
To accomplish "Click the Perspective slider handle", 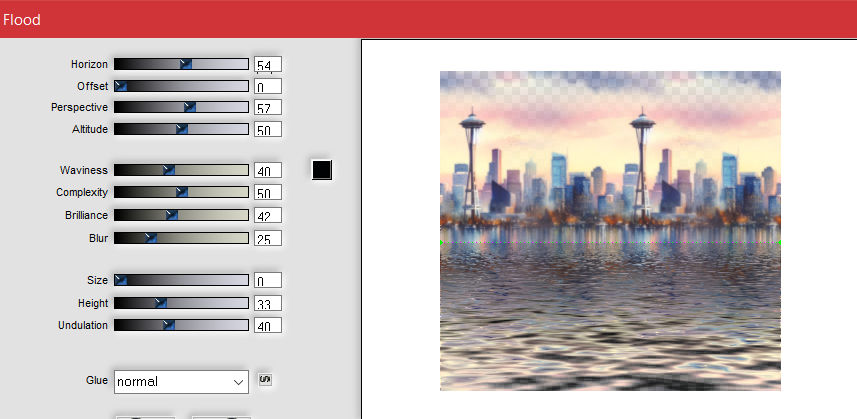I will click(x=190, y=108).
